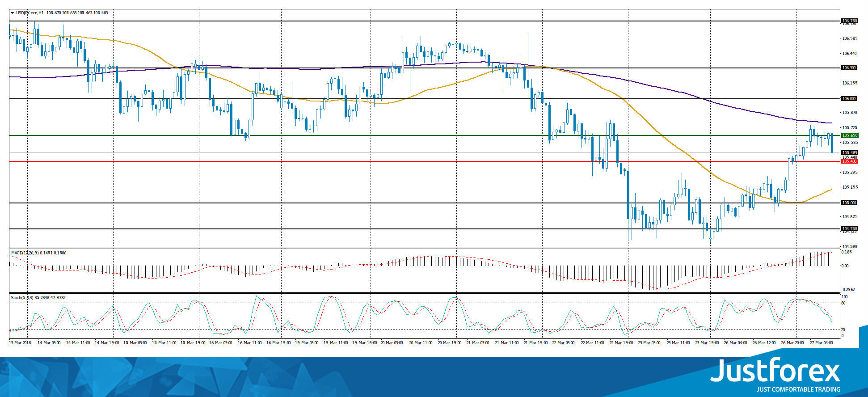Select the red horizontal line at 105.400

(425, 161)
